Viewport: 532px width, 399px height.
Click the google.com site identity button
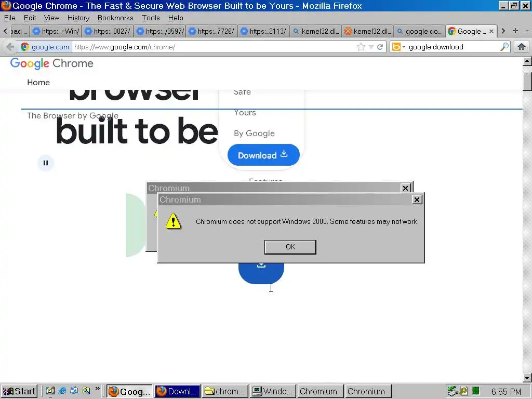point(45,47)
